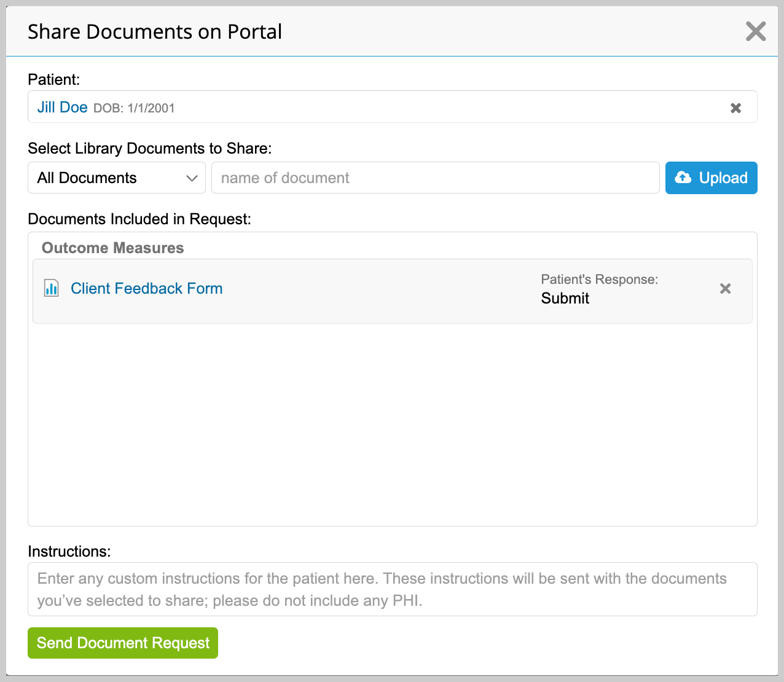Open the Client Feedback Form link
Viewport: 784px width, 682px height.
(146, 288)
